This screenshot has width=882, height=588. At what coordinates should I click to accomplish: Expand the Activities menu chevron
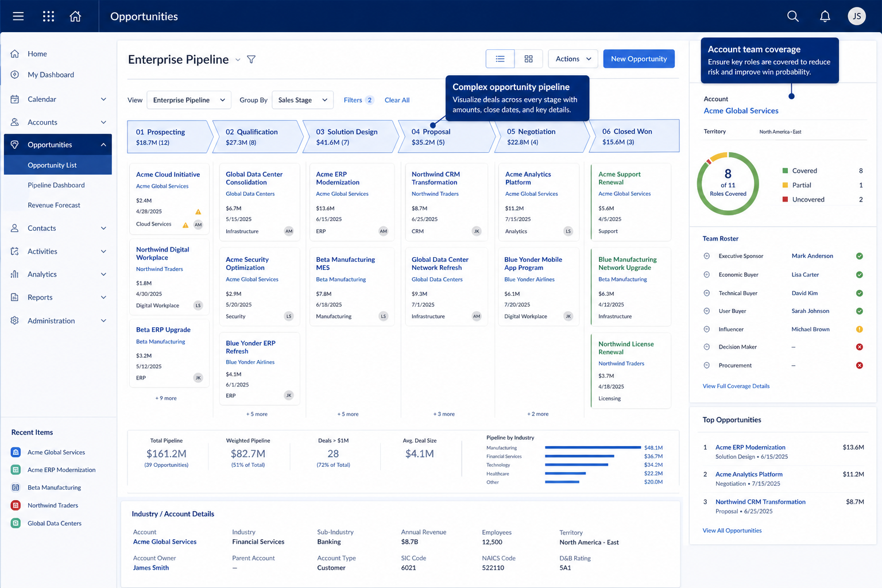tap(103, 252)
